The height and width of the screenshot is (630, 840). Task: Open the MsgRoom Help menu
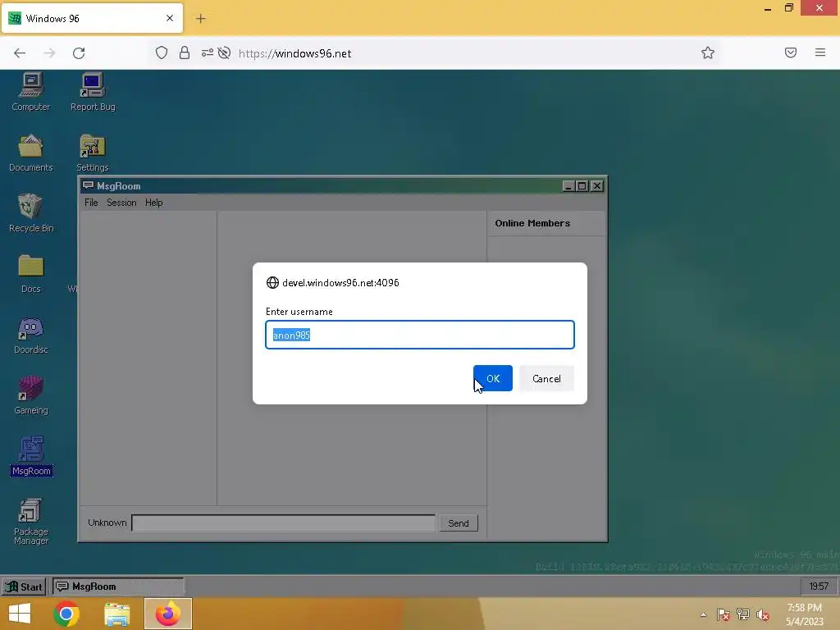(x=153, y=203)
